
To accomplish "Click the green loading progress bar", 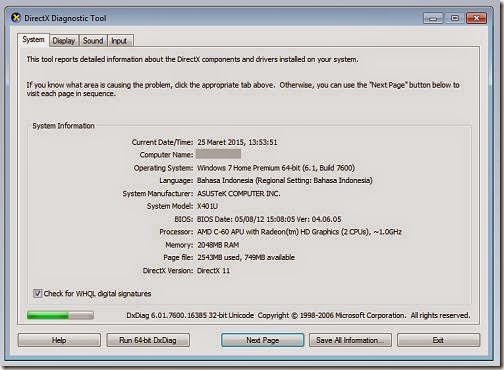I will (60, 315).
